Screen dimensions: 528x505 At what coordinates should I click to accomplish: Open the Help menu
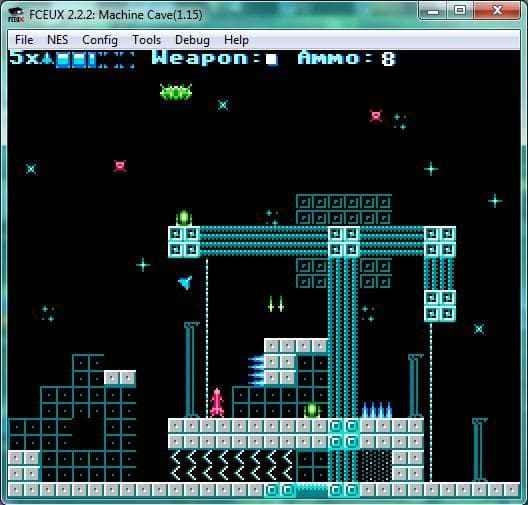pyautogui.click(x=236, y=40)
